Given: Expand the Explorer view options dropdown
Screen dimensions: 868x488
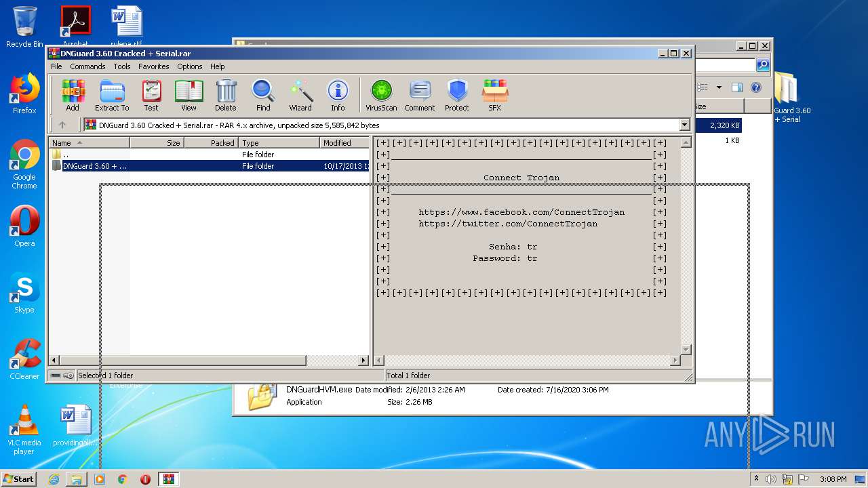Looking at the screenshot, I should click(x=718, y=87).
